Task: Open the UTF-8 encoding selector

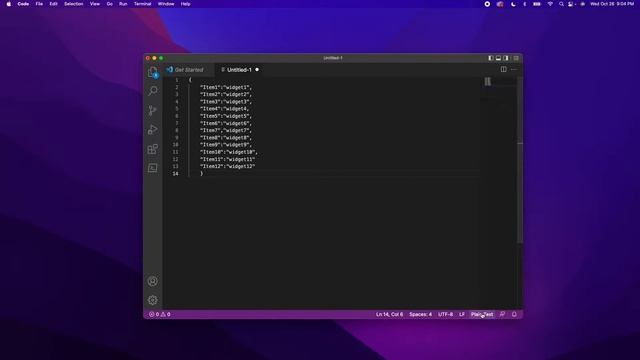Action: 445,314
